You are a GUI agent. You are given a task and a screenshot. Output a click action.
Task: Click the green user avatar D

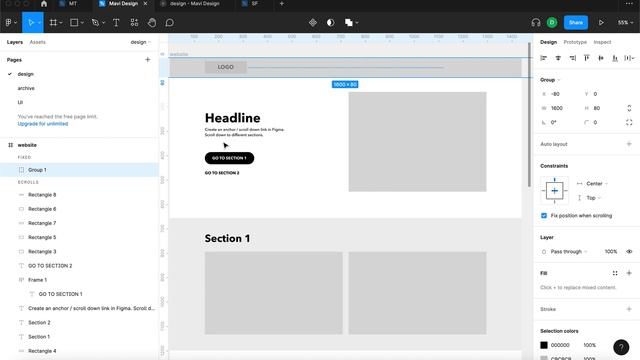(552, 22)
